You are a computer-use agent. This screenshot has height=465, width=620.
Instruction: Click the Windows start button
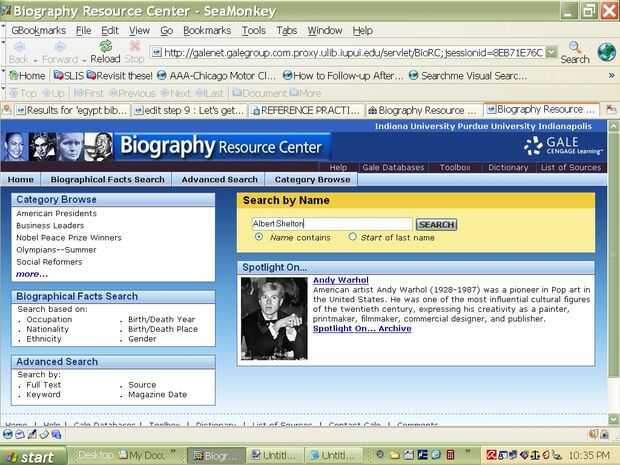point(34,456)
